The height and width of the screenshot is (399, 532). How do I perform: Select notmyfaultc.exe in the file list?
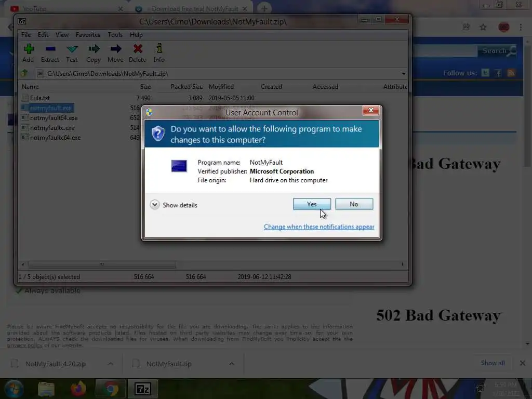[52, 128]
